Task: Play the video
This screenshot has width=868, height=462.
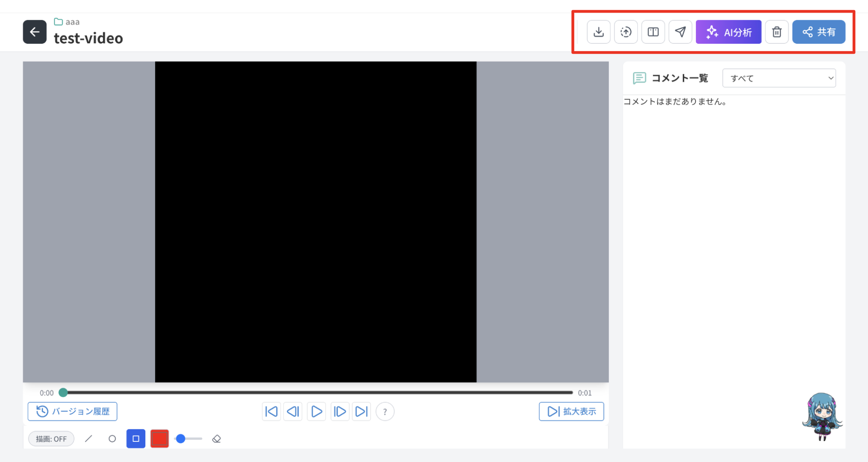Action: pos(316,411)
